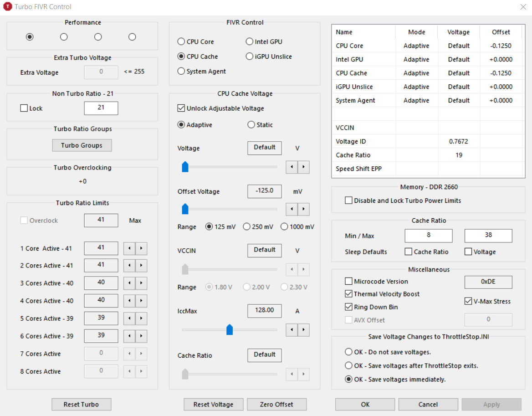Decrease the 3 Cores Active ratio using left arrow

tap(129, 283)
